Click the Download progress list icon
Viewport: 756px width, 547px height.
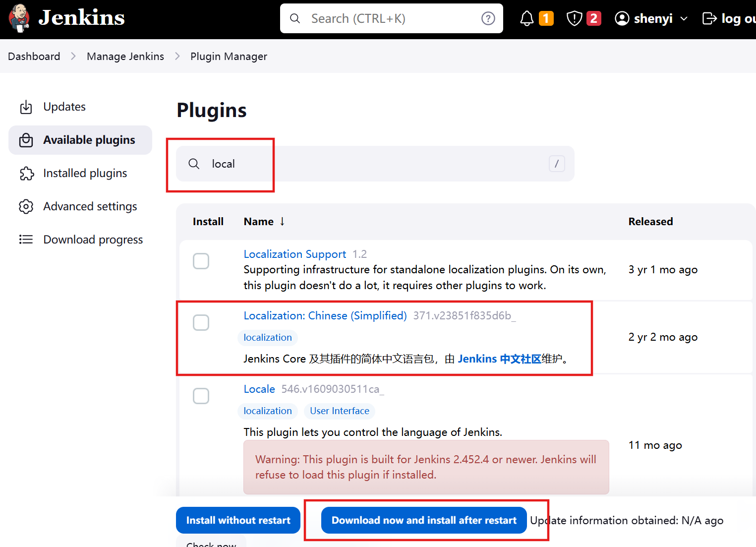tap(26, 240)
